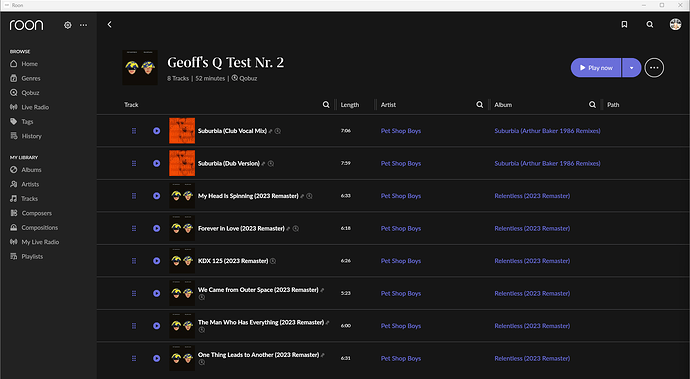Click the roon logo
This screenshot has width=690, height=379.
point(26,25)
